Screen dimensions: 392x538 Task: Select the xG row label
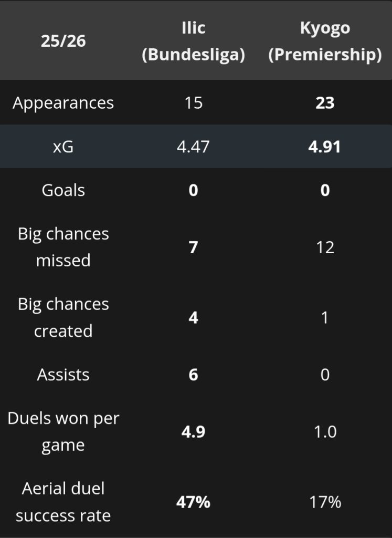pos(63,147)
